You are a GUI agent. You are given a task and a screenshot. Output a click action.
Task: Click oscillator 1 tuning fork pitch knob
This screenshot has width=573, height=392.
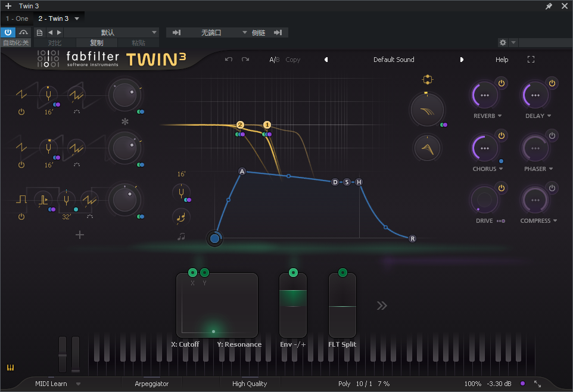pyautogui.click(x=48, y=95)
